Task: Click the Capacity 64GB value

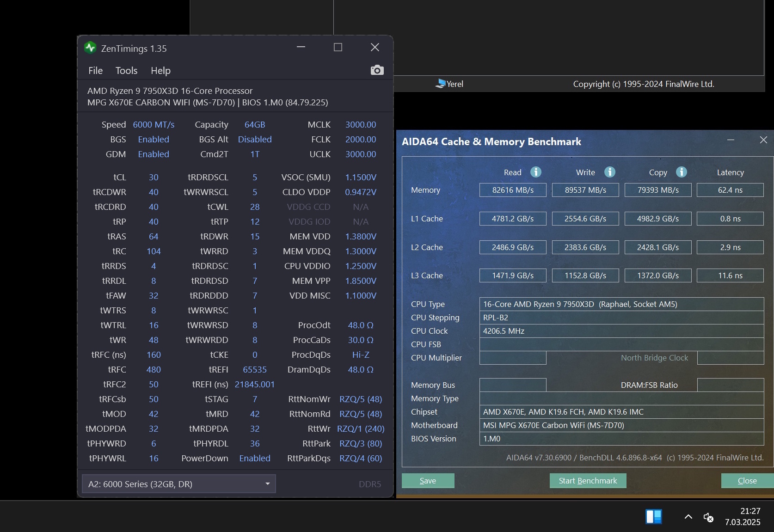Action: [255, 125]
